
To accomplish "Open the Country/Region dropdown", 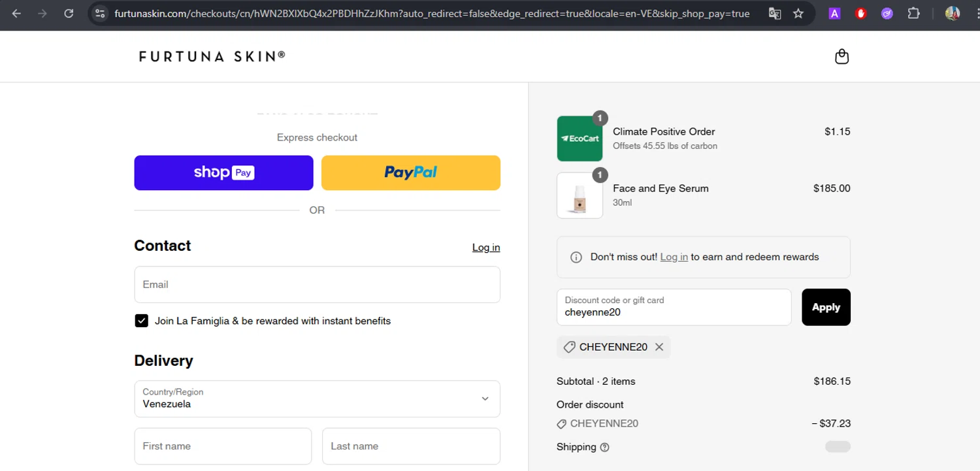I will coord(317,398).
